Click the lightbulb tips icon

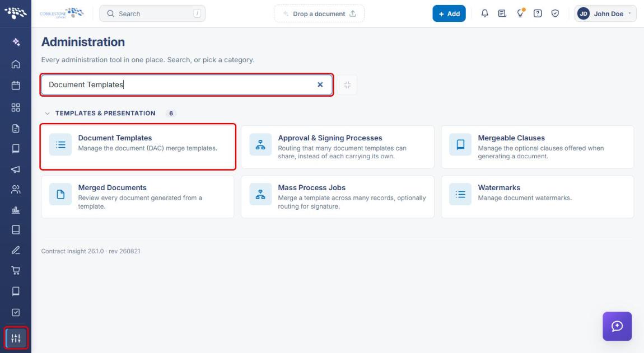pyautogui.click(x=520, y=13)
